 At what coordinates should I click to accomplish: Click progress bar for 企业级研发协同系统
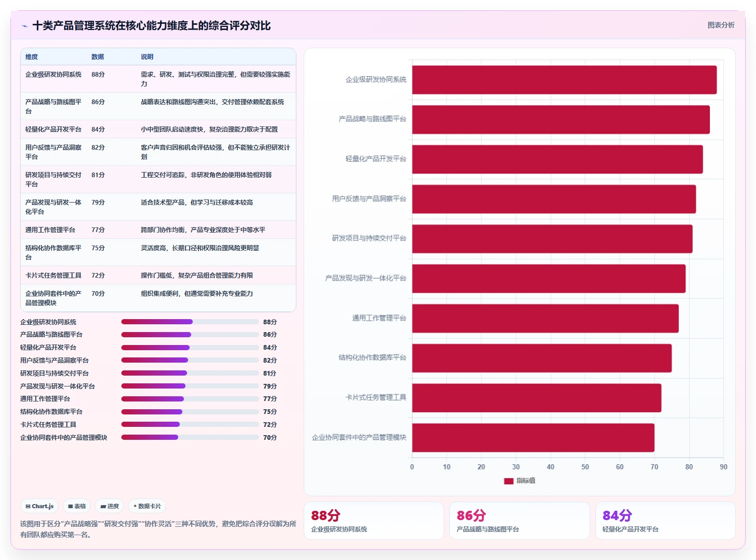pos(190,322)
